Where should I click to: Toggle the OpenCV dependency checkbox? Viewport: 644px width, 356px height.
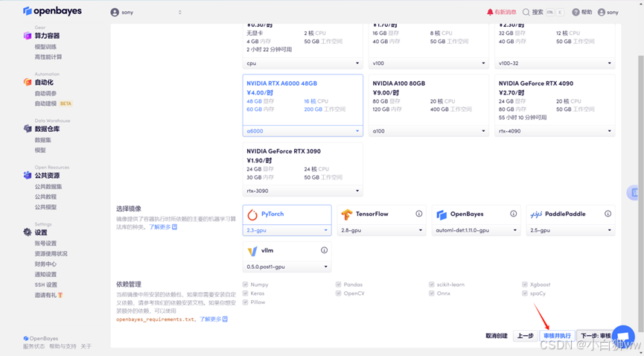coord(339,293)
